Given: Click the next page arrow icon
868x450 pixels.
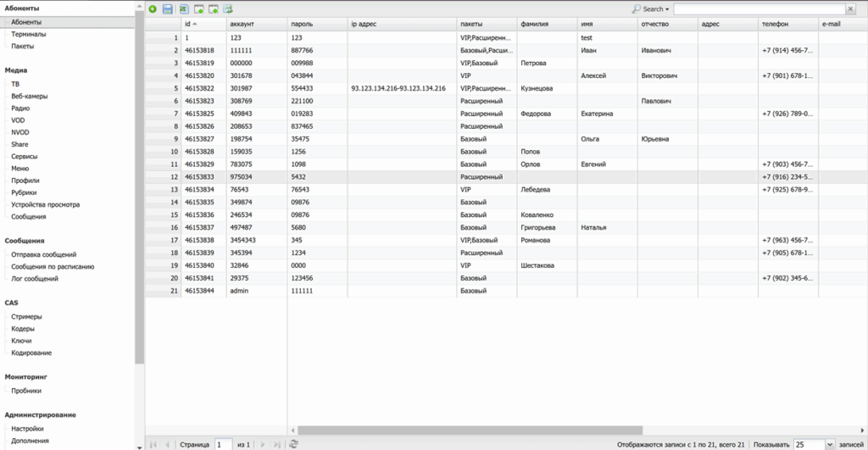Looking at the screenshot, I should click(263, 444).
